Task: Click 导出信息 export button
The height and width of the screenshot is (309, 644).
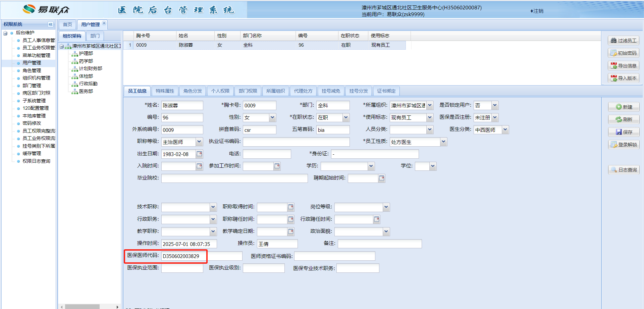Action: click(x=624, y=66)
